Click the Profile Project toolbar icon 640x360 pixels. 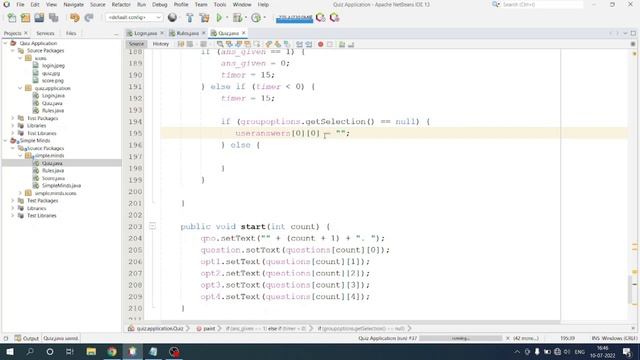(256, 18)
